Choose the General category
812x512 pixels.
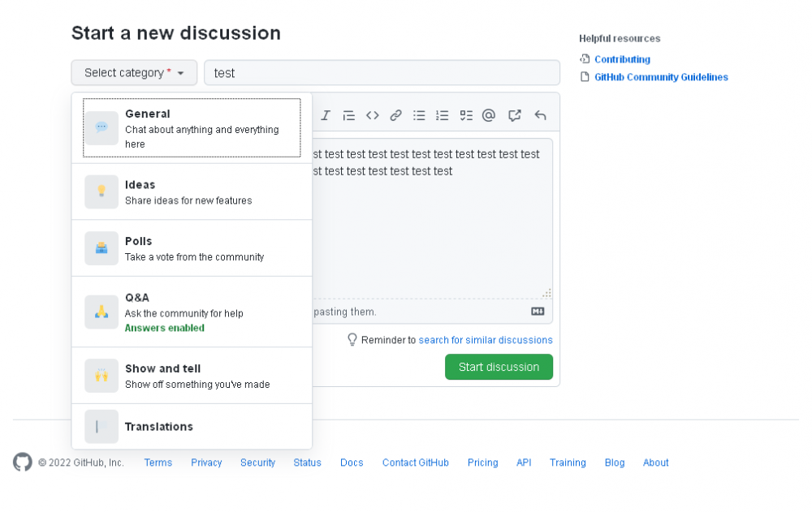coord(192,128)
